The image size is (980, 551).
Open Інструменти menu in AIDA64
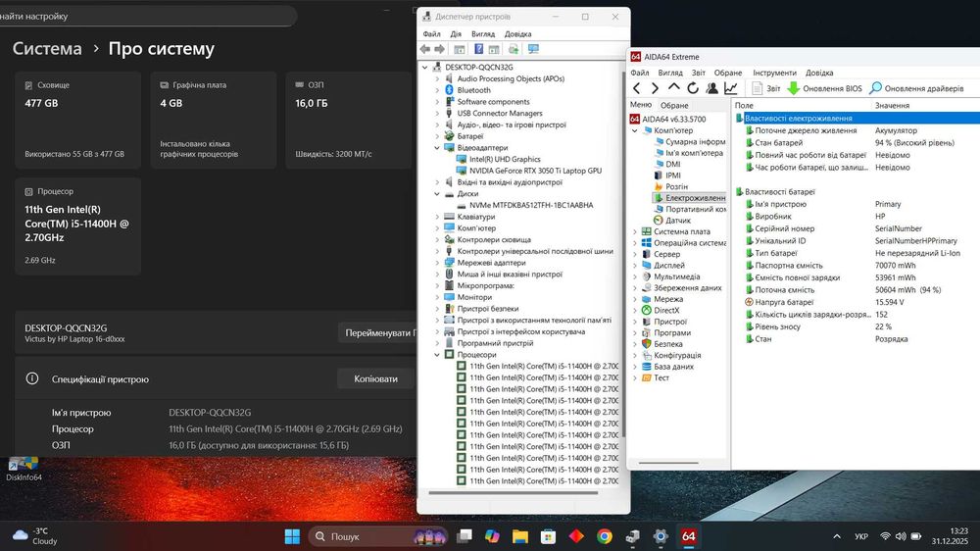[774, 73]
